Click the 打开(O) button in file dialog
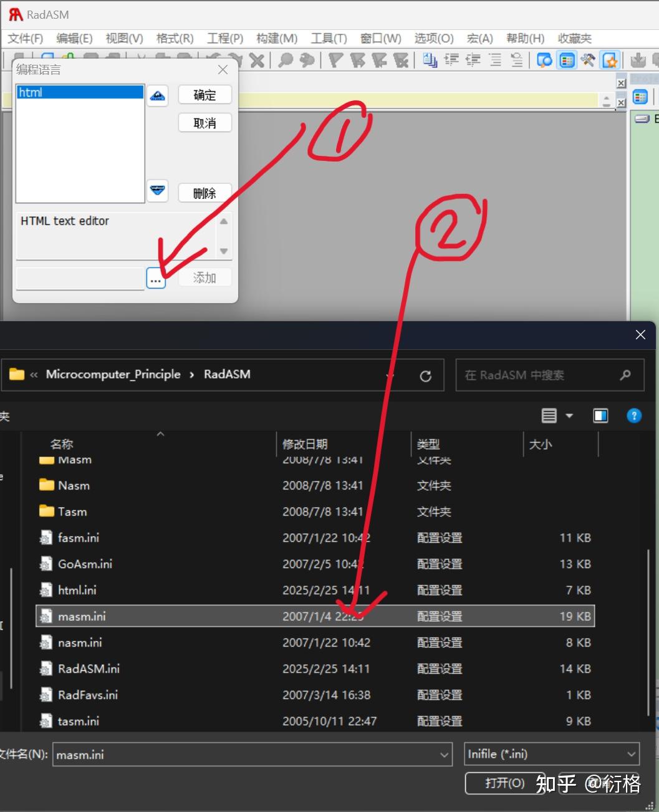Screen dimensions: 659x812 pyautogui.click(x=505, y=783)
